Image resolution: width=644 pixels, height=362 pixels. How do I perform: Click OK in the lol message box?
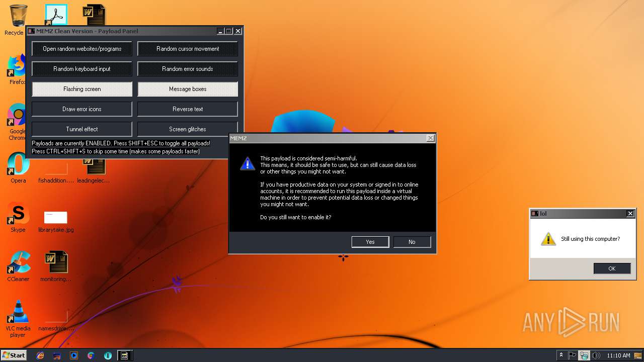(x=612, y=268)
